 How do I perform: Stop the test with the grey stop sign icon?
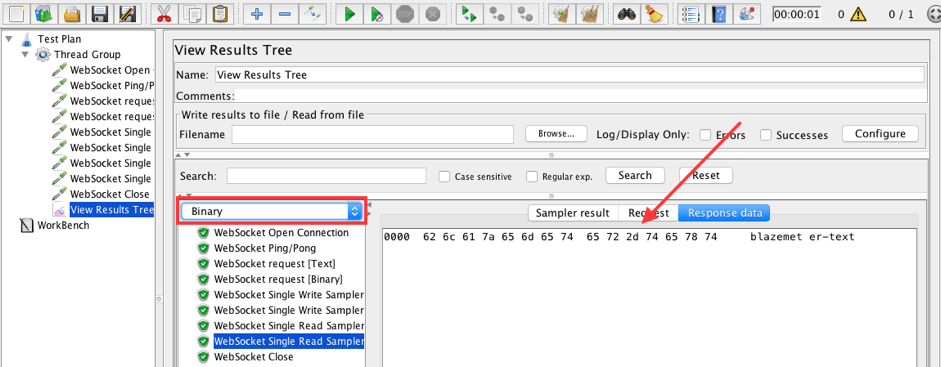click(406, 13)
